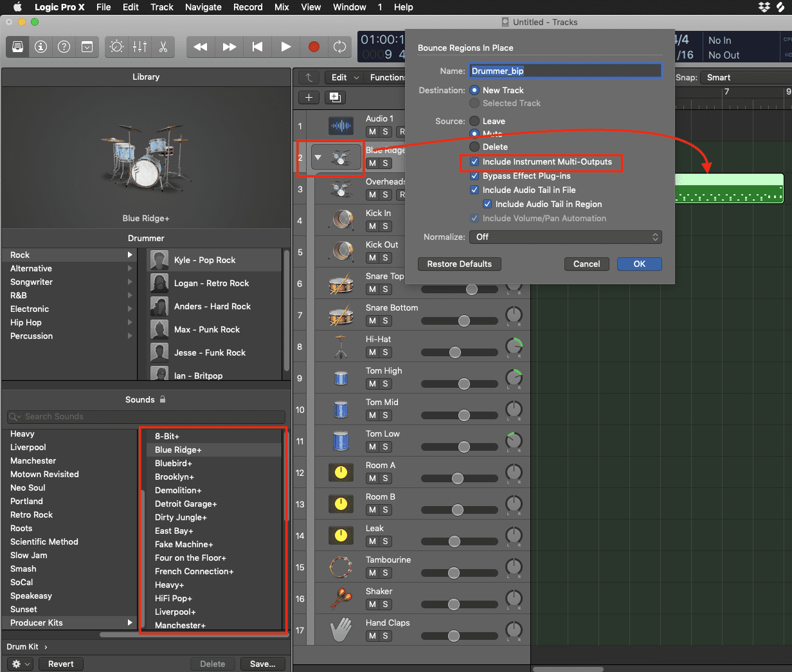This screenshot has width=792, height=672.
Task: Open the Library panel toolbar icon
Action: (x=18, y=47)
